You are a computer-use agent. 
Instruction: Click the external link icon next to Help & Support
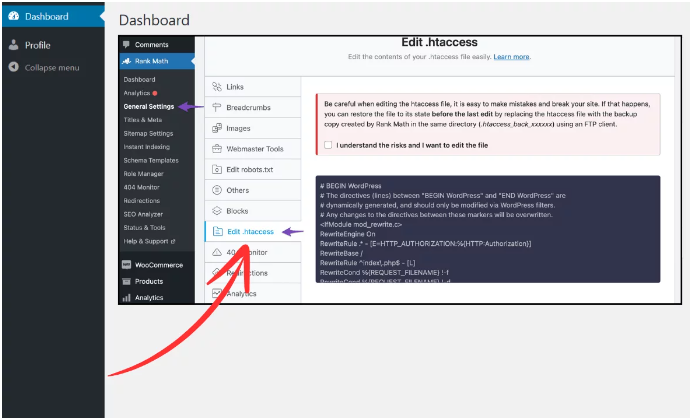pos(173,241)
